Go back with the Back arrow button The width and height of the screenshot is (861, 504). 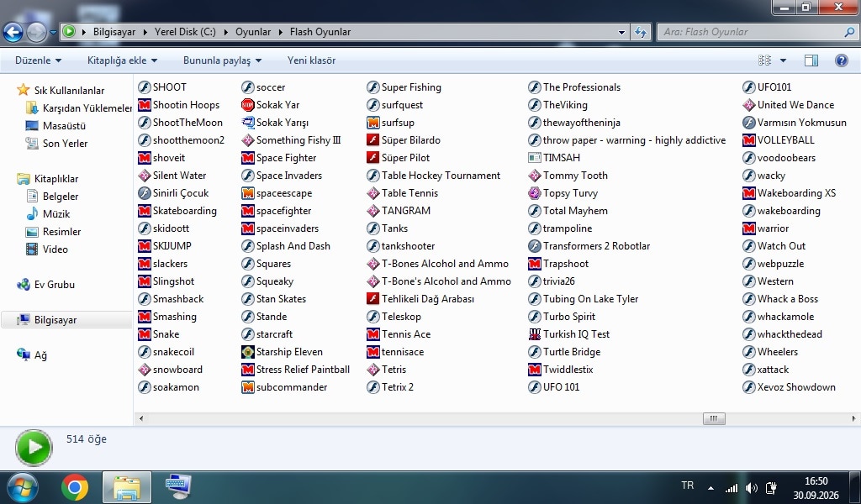click(13, 33)
